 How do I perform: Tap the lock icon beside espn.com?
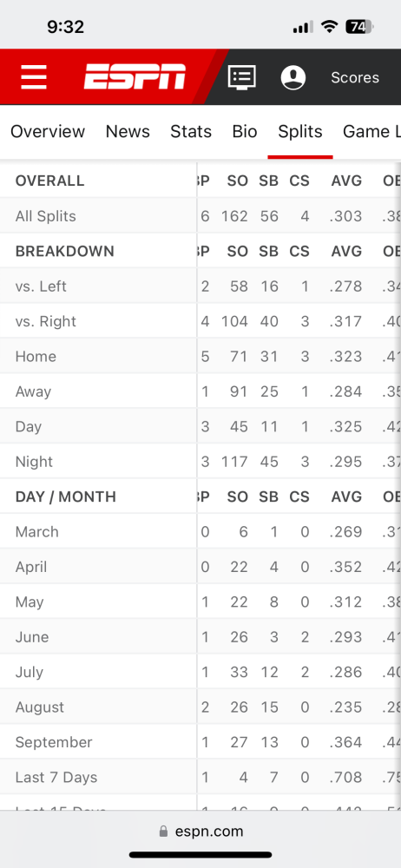pos(163,832)
